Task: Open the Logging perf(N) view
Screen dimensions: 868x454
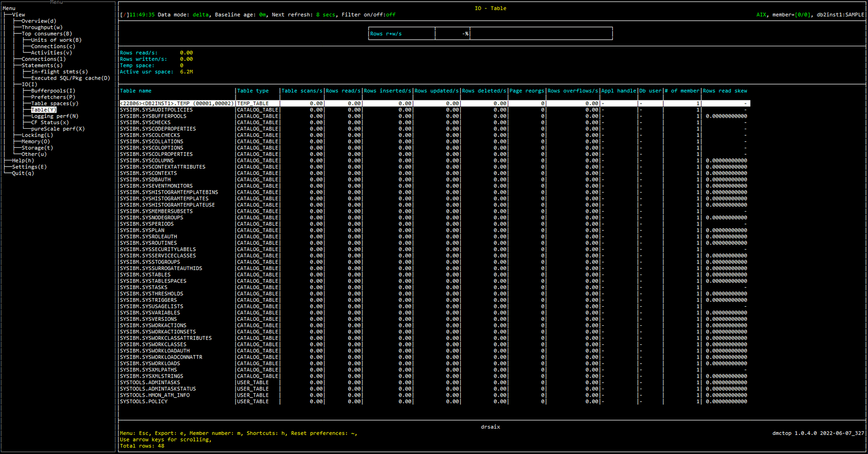Action: 55,116
